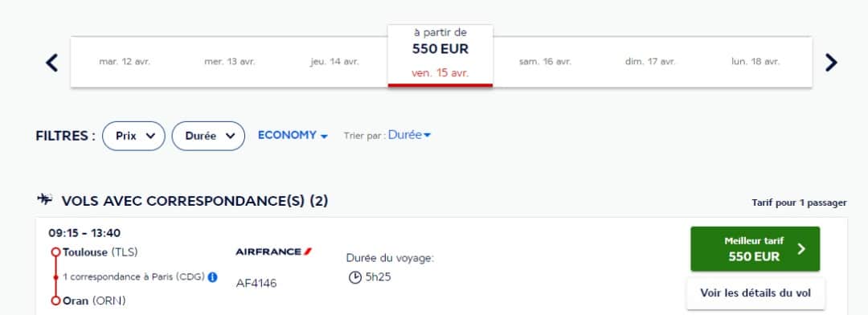The height and width of the screenshot is (315, 868).
Task: Expand the ECONOMY cabin class selector
Action: [293, 136]
